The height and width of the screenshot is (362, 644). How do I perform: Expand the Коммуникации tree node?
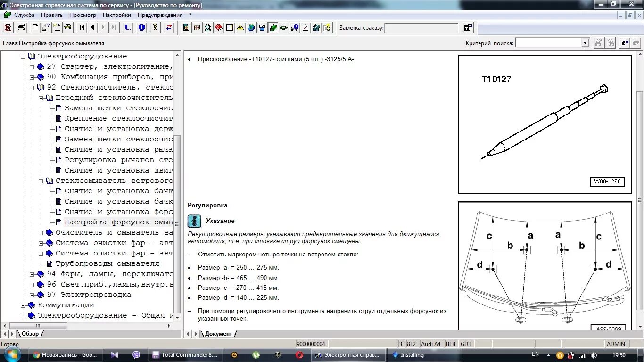pos(23,305)
